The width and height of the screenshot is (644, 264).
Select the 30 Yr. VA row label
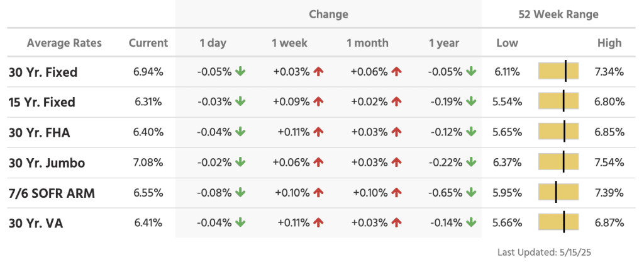click(x=36, y=223)
